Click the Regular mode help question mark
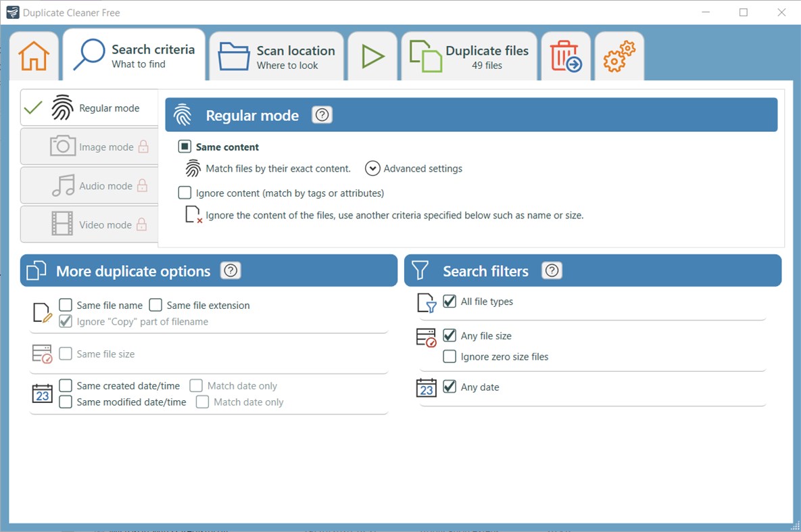 tap(322, 115)
